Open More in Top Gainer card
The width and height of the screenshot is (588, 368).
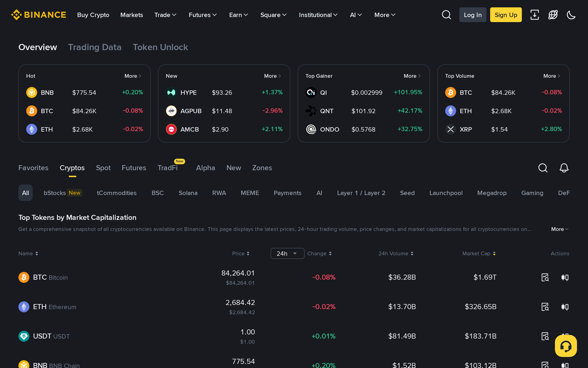point(412,76)
